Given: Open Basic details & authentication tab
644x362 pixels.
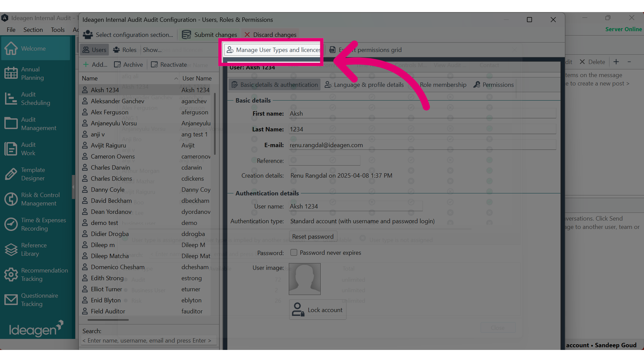Looking at the screenshot, I should coord(275,85).
